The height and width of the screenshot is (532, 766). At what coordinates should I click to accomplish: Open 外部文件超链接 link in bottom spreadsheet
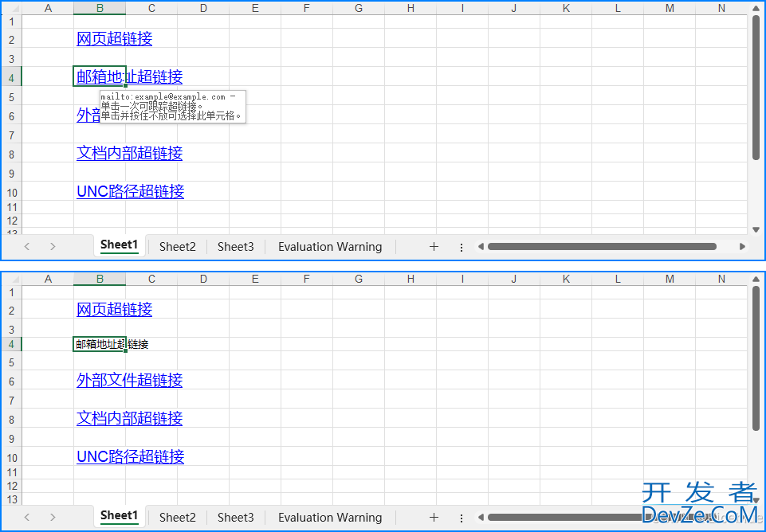pyautogui.click(x=129, y=380)
